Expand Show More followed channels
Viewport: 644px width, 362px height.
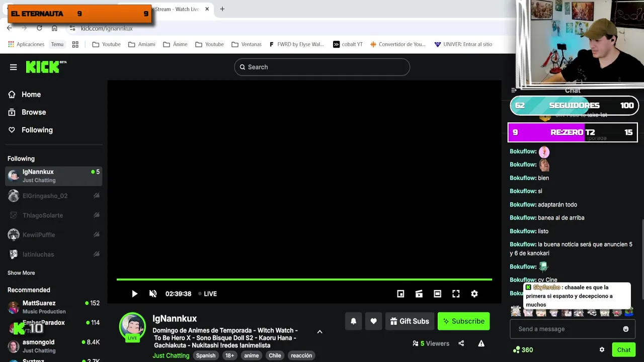pos(21,273)
